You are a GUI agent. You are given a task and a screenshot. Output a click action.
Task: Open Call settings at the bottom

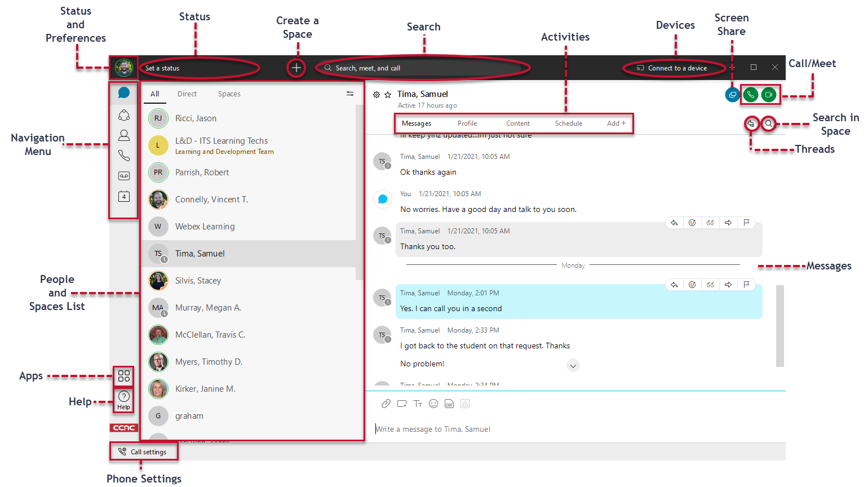[x=143, y=451]
